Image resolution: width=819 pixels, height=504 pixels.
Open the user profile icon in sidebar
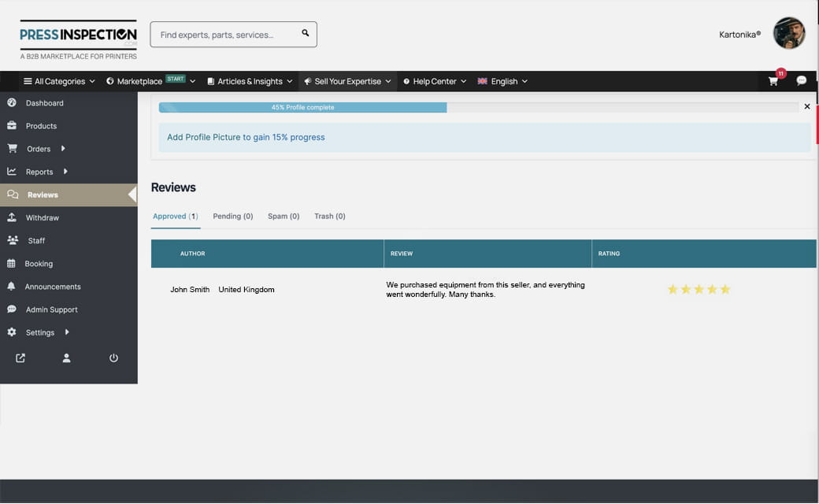67,358
